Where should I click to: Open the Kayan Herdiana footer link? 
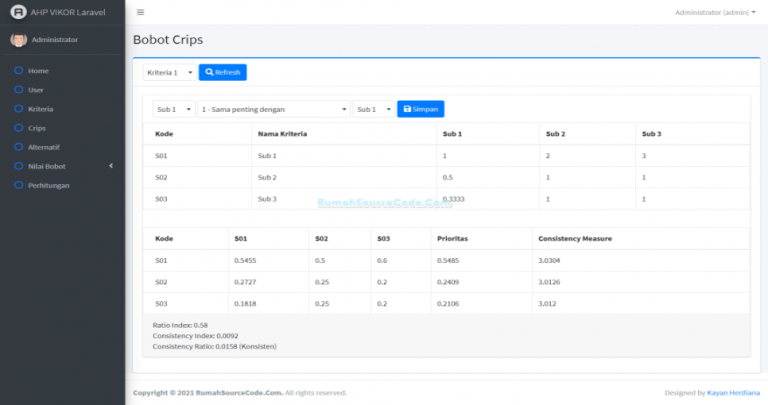tap(733, 393)
